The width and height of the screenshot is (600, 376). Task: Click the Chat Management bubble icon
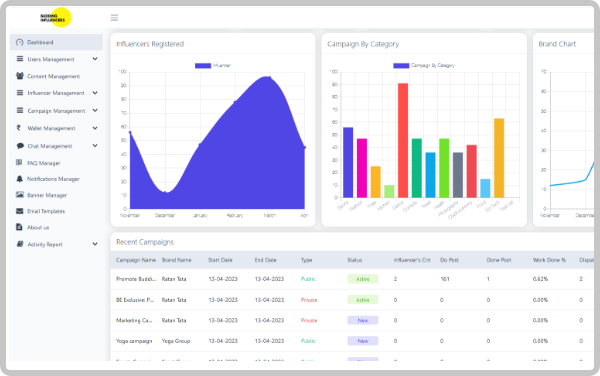[20, 146]
